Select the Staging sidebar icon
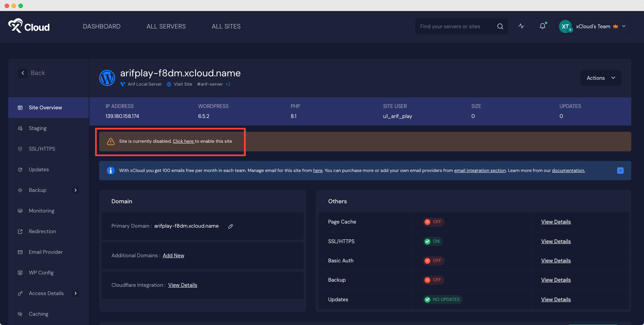Viewport: 644px width, 325px height. (21, 128)
